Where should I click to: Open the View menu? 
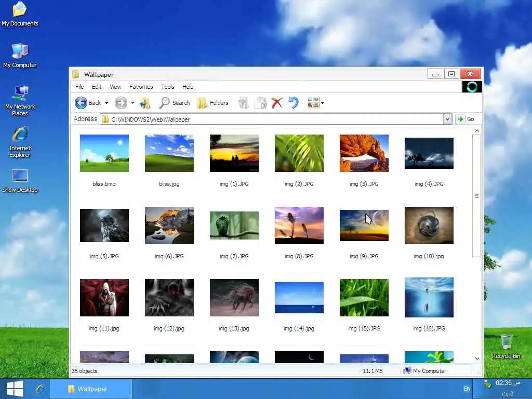pos(115,87)
